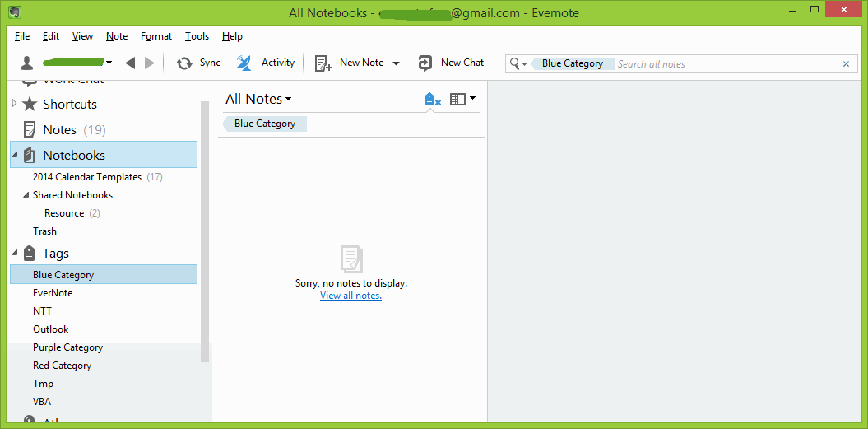Screen dimensions: 868x429
Task: Click the Blue Category tag in search box
Action: [x=573, y=63]
